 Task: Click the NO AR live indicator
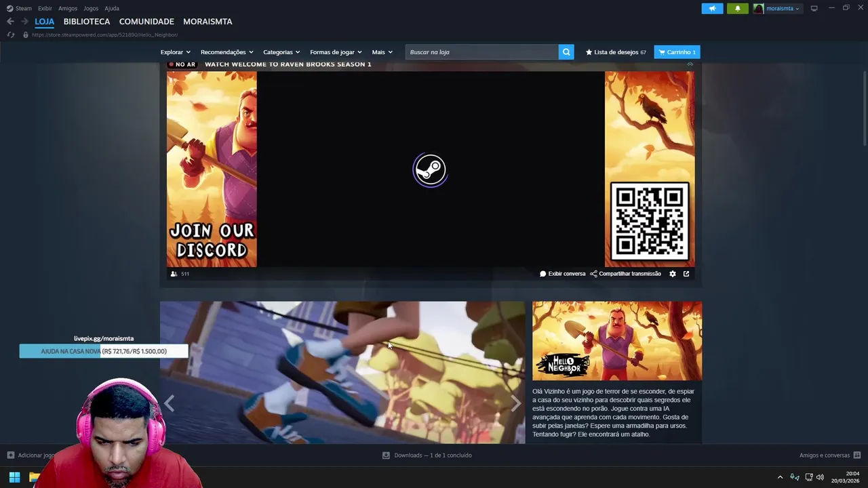tap(182, 64)
